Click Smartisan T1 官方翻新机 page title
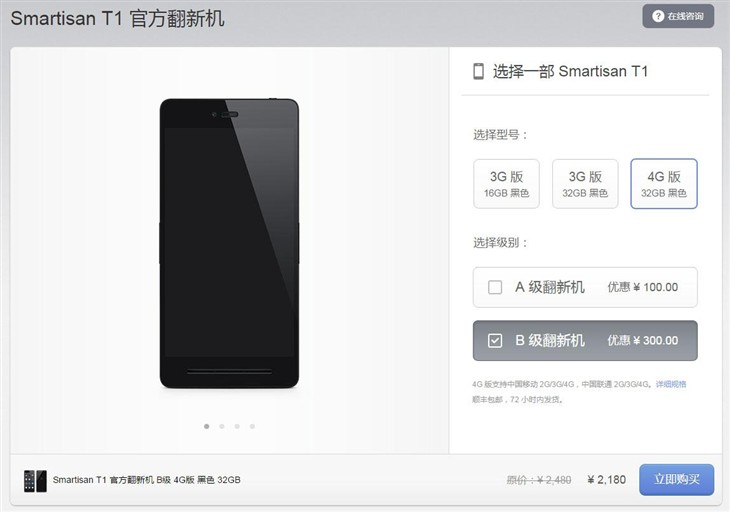Viewport: 730px width, 512px height. [117, 19]
